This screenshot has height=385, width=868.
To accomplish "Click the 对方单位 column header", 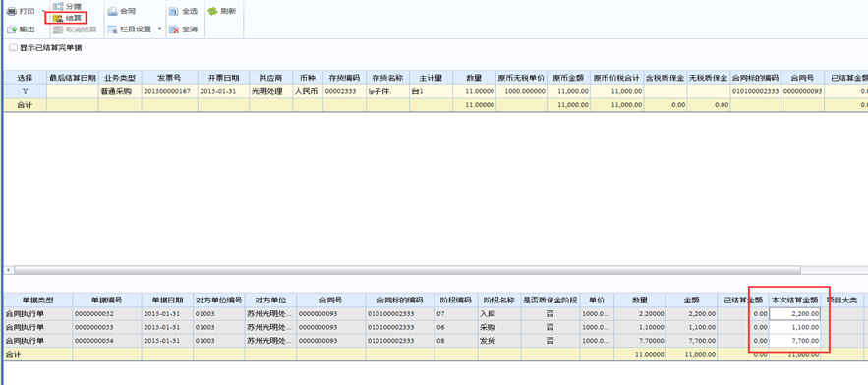I will tap(270, 301).
